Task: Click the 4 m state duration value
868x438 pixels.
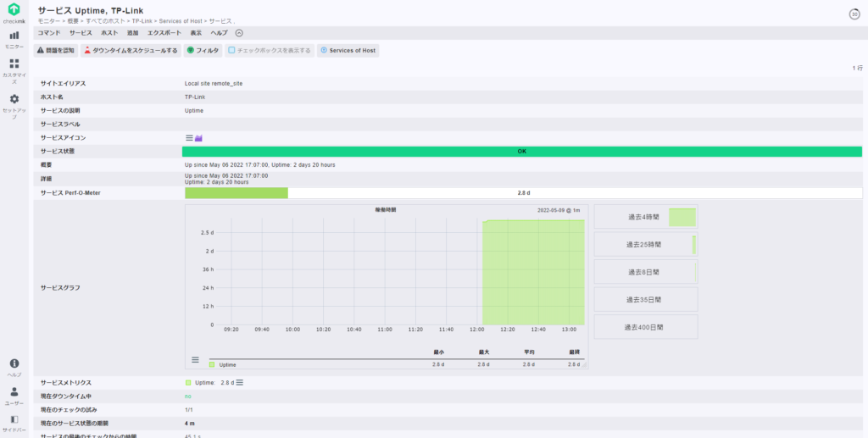Action: click(189, 424)
